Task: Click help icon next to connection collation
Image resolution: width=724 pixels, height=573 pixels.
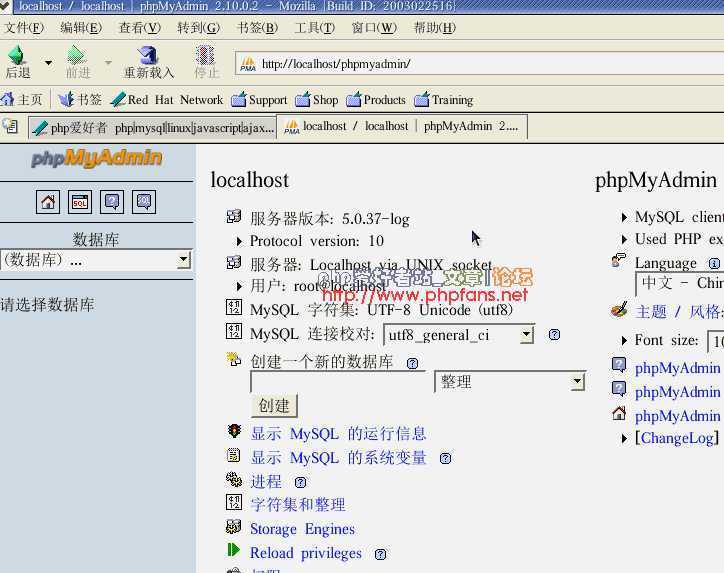Action: point(554,335)
